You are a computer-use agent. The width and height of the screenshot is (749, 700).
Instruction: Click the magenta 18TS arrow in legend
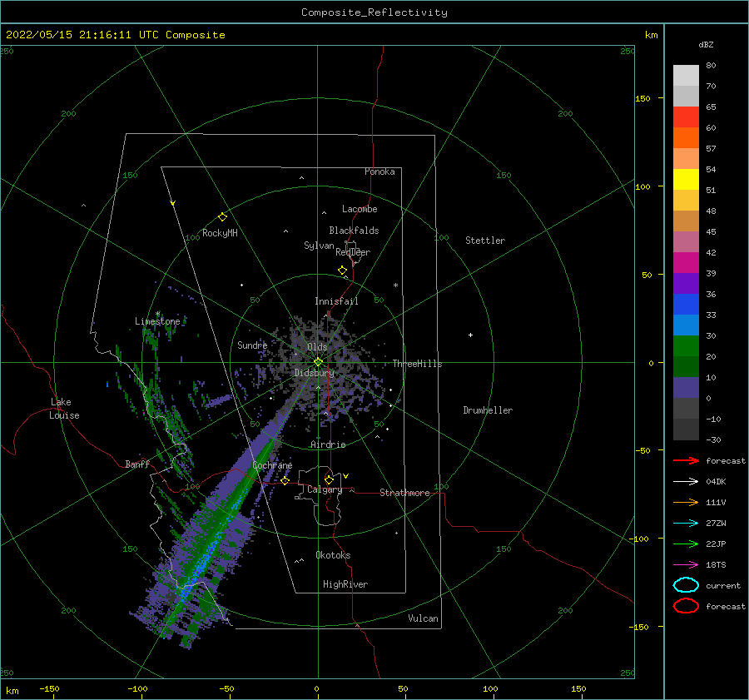pos(686,565)
